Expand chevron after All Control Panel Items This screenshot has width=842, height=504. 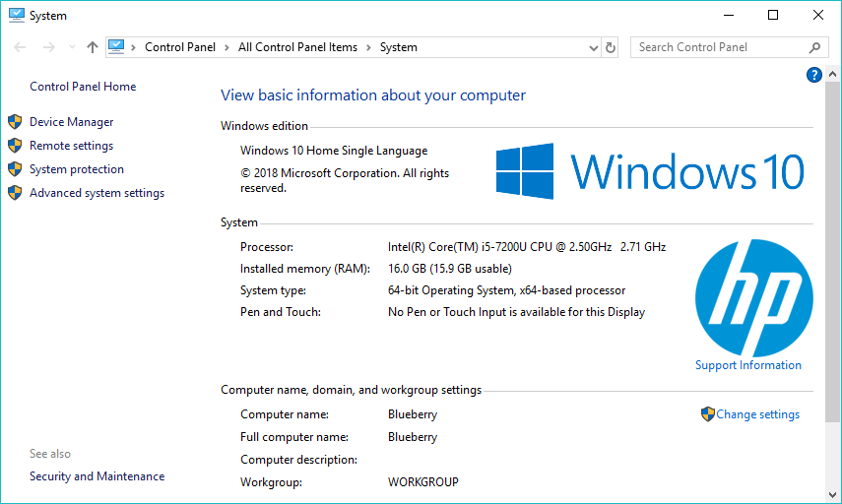367,47
